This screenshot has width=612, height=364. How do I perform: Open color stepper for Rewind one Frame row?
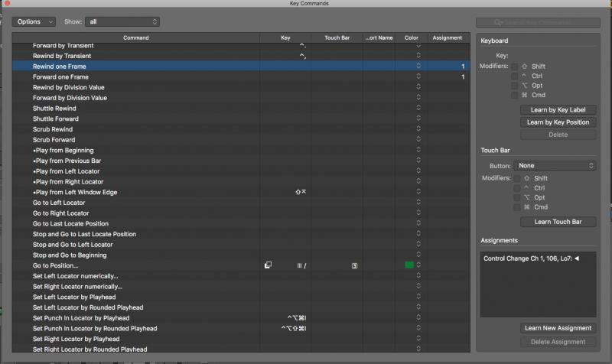point(418,66)
